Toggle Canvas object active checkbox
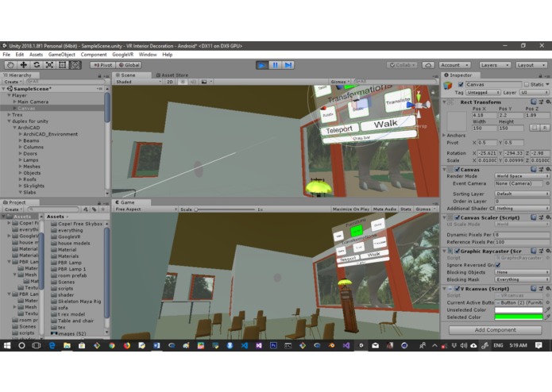The width and height of the screenshot is (552, 392). 461,84
